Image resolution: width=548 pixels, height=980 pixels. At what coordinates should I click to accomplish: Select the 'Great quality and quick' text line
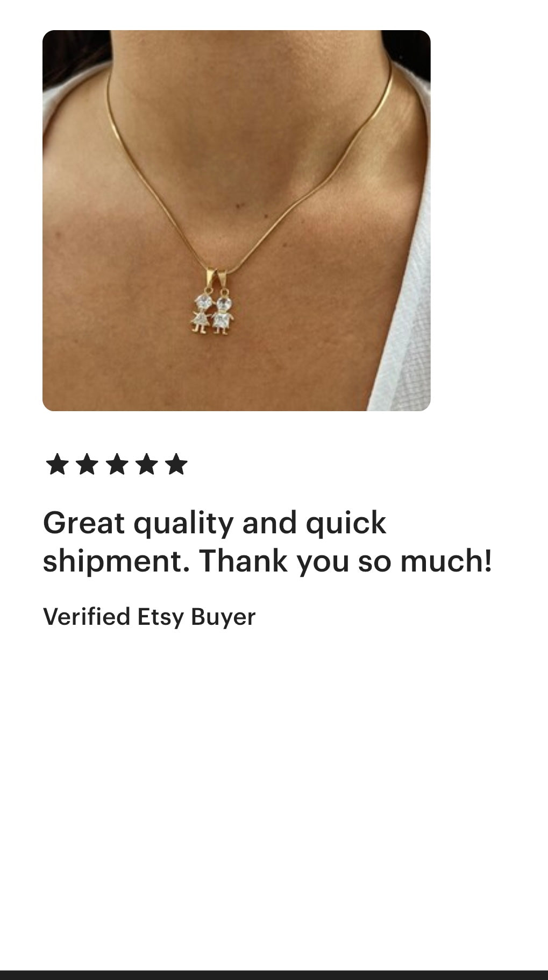click(x=215, y=523)
